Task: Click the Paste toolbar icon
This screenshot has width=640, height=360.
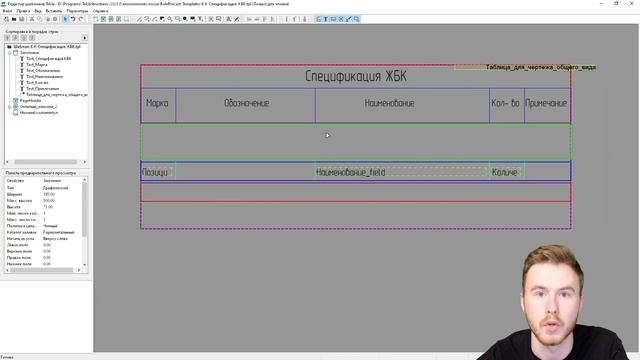Action: pos(47,19)
